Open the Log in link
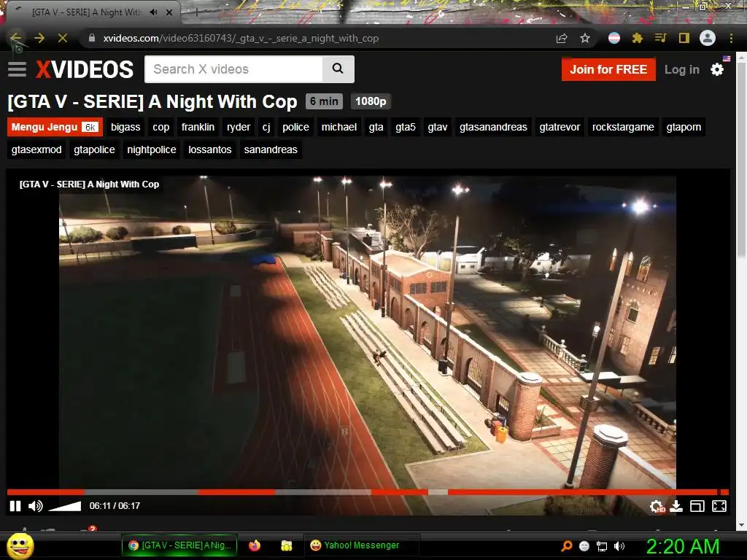Image resolution: width=747 pixels, height=560 pixels. (x=682, y=69)
